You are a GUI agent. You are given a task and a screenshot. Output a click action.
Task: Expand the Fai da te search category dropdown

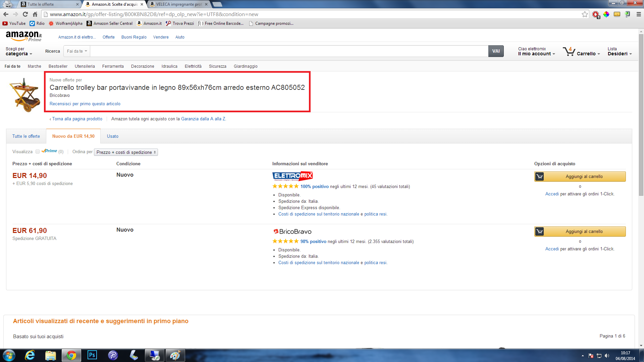[x=77, y=51]
